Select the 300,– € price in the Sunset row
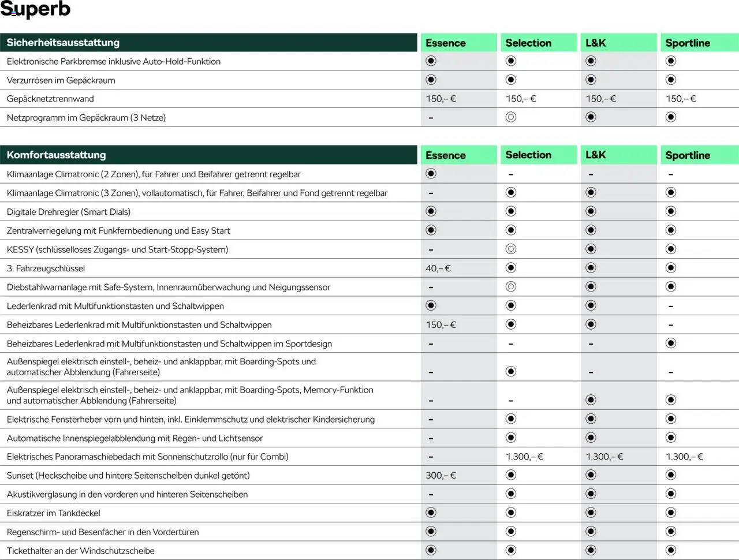Image resolution: width=739 pixels, height=560 pixels. click(441, 476)
